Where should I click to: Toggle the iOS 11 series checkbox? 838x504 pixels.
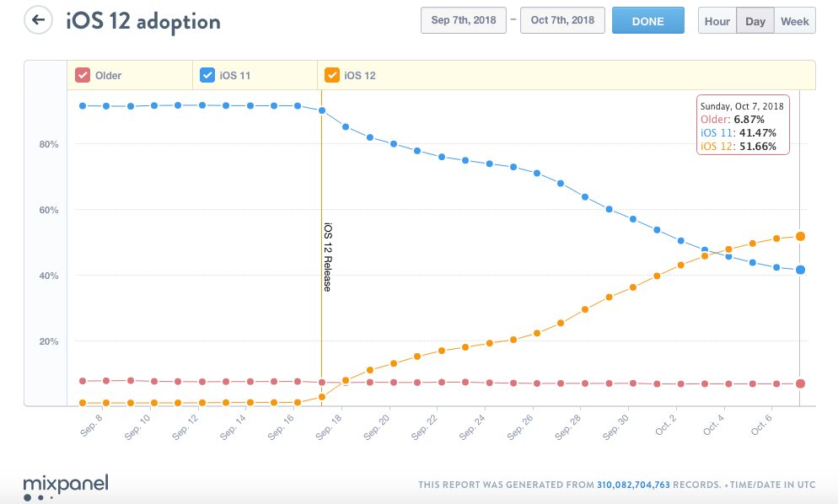pos(207,75)
